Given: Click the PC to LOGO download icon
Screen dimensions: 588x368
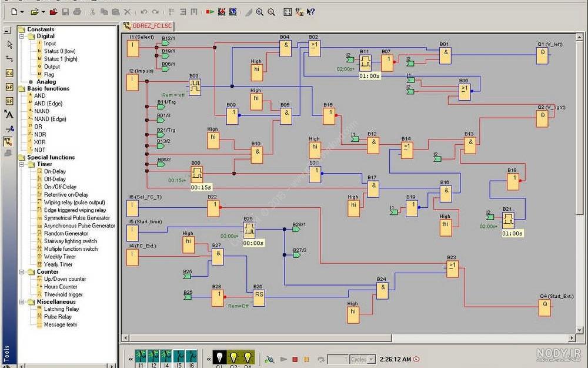Looking at the screenshot, I should (x=222, y=12).
